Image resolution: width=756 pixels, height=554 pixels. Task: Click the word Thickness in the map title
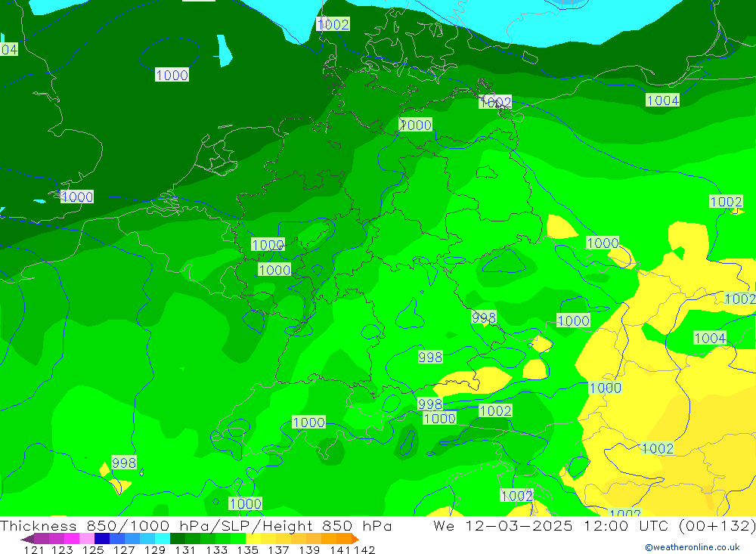[39, 525]
